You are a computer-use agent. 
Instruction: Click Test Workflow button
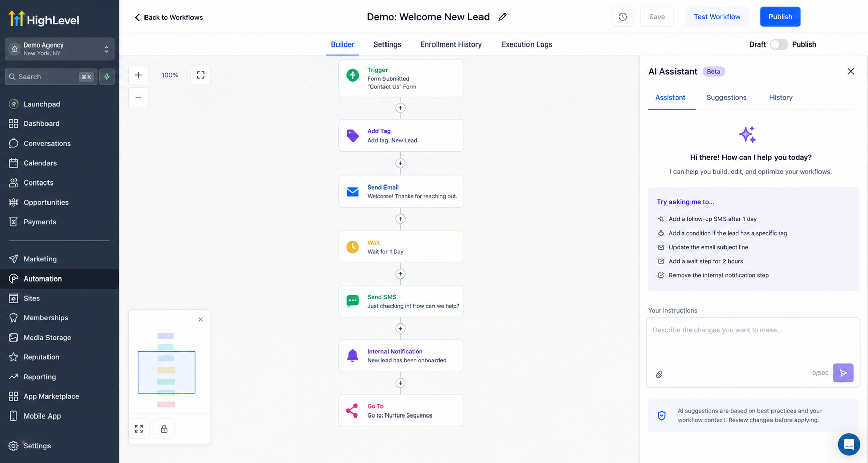[717, 17]
